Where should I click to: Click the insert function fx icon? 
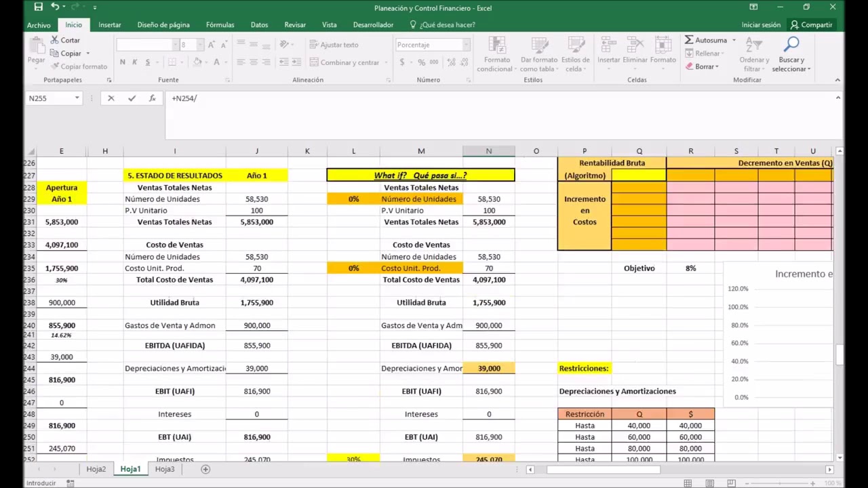(153, 98)
